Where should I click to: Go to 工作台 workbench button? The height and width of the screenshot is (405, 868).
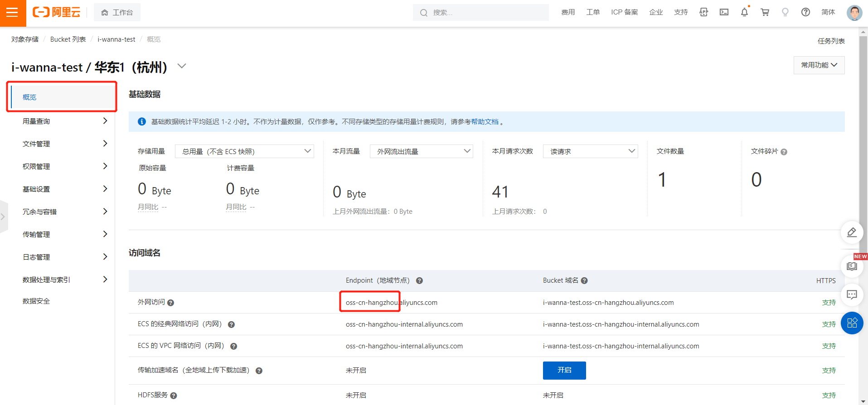(x=117, y=12)
